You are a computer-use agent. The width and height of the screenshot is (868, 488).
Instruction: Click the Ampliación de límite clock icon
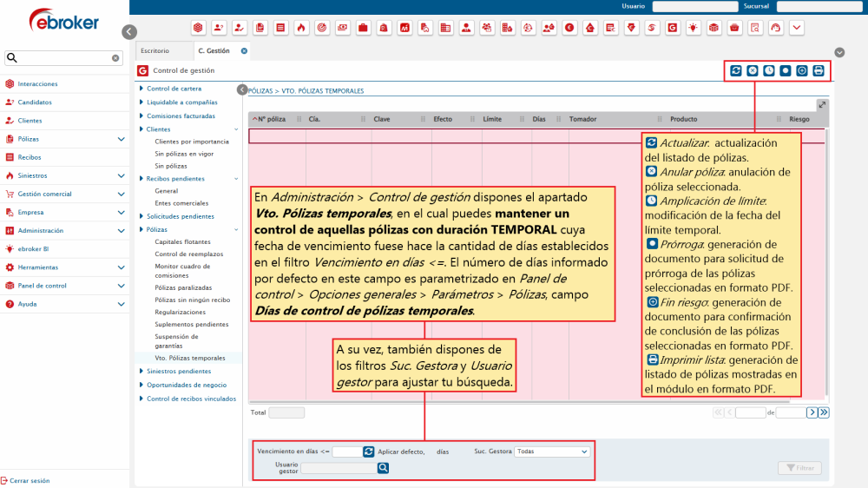tap(769, 71)
